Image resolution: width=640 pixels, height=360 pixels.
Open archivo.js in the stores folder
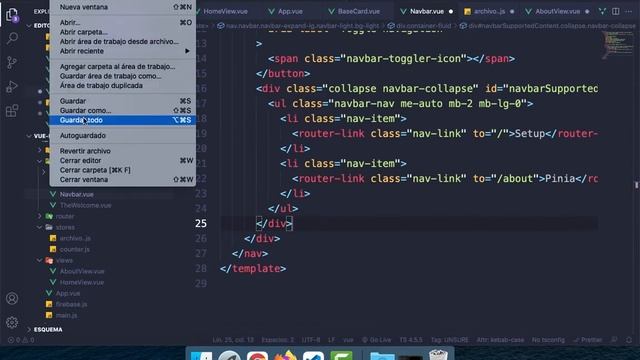pyautogui.click(x=75, y=238)
